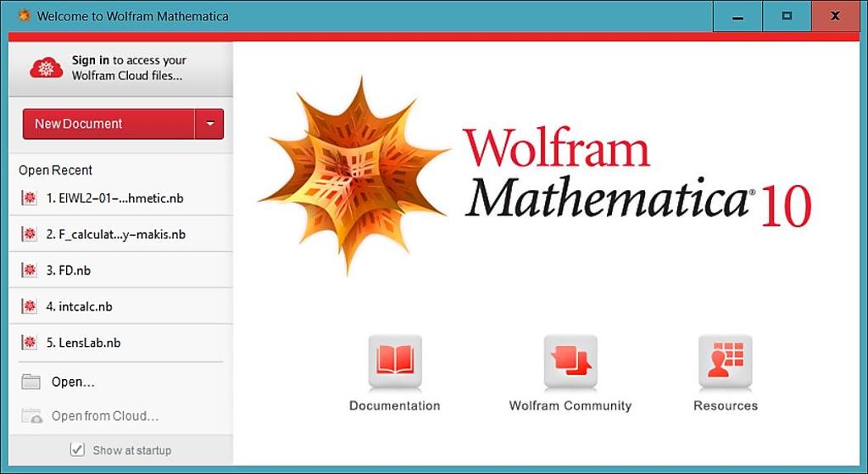This screenshot has height=474, width=868.
Task: Create a New Document
Action: (x=109, y=124)
